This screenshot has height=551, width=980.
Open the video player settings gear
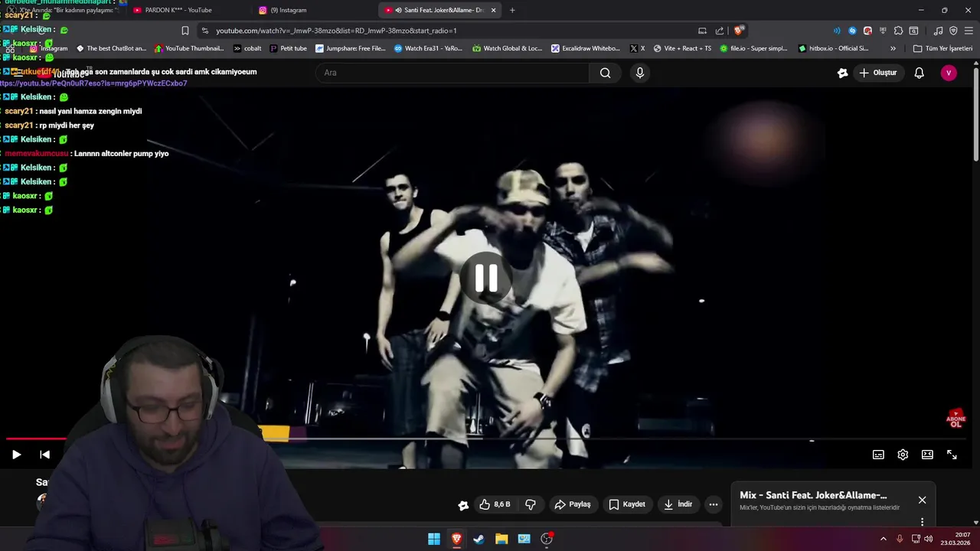pos(903,455)
